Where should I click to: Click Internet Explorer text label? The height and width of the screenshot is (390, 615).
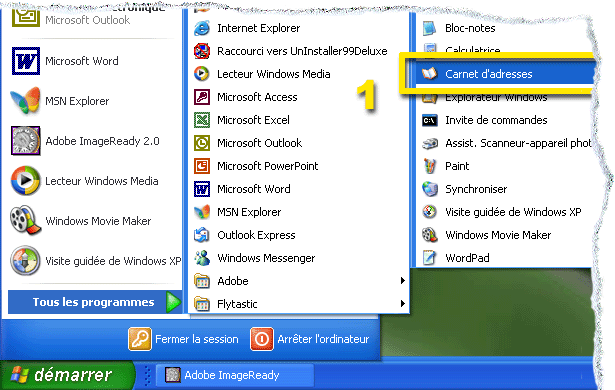coord(258,28)
